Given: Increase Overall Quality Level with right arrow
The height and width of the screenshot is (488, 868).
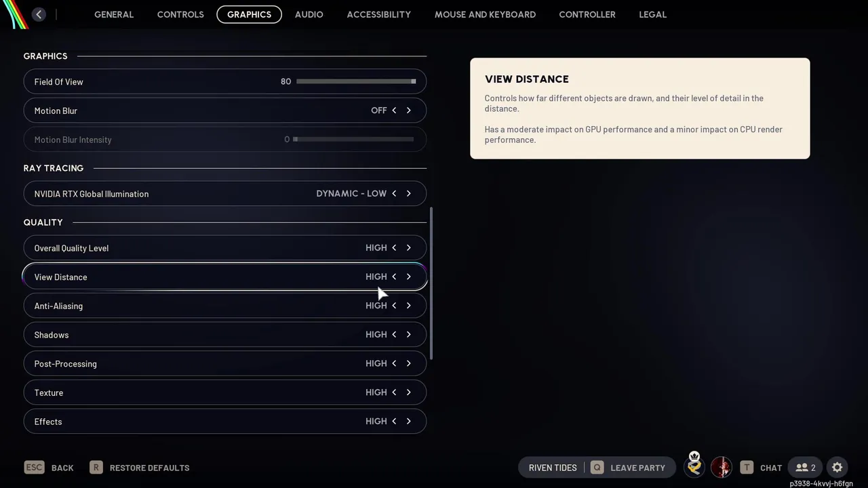Looking at the screenshot, I should (408, 248).
